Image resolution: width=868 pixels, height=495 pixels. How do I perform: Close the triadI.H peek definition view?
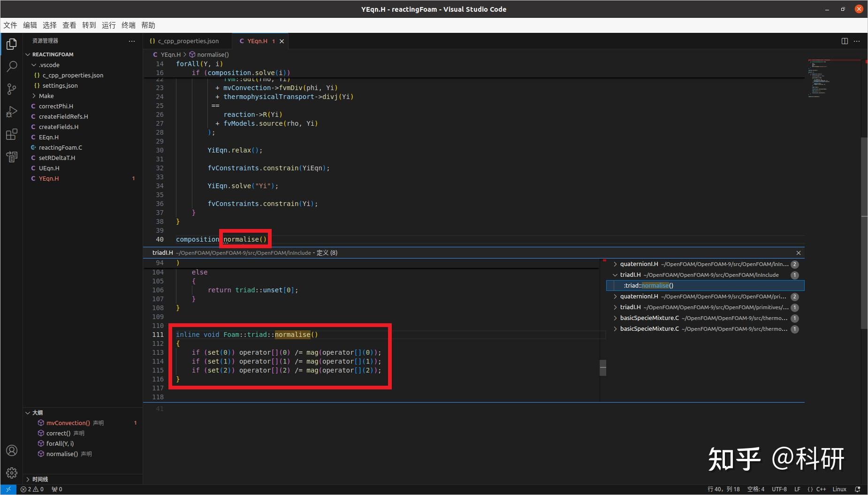[x=798, y=252]
